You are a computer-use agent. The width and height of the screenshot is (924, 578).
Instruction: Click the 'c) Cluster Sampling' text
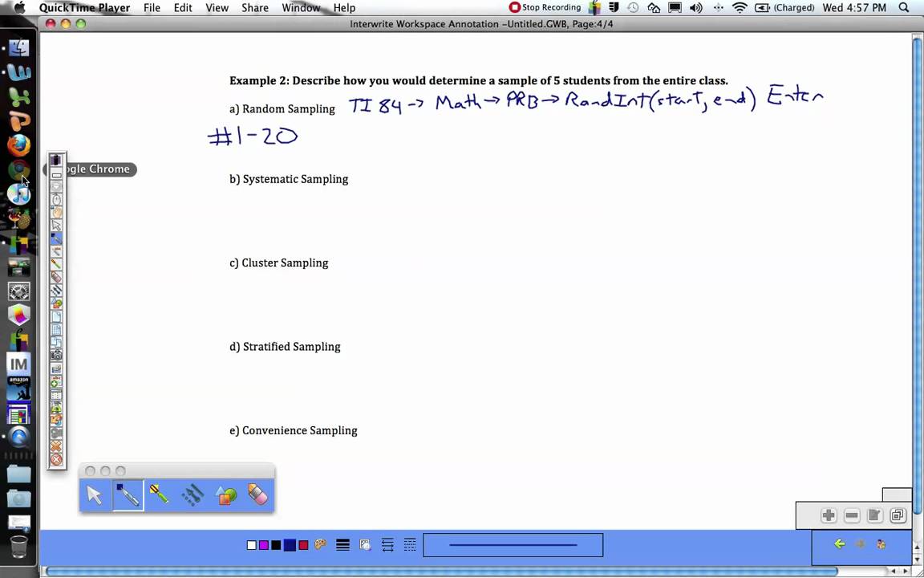point(279,263)
